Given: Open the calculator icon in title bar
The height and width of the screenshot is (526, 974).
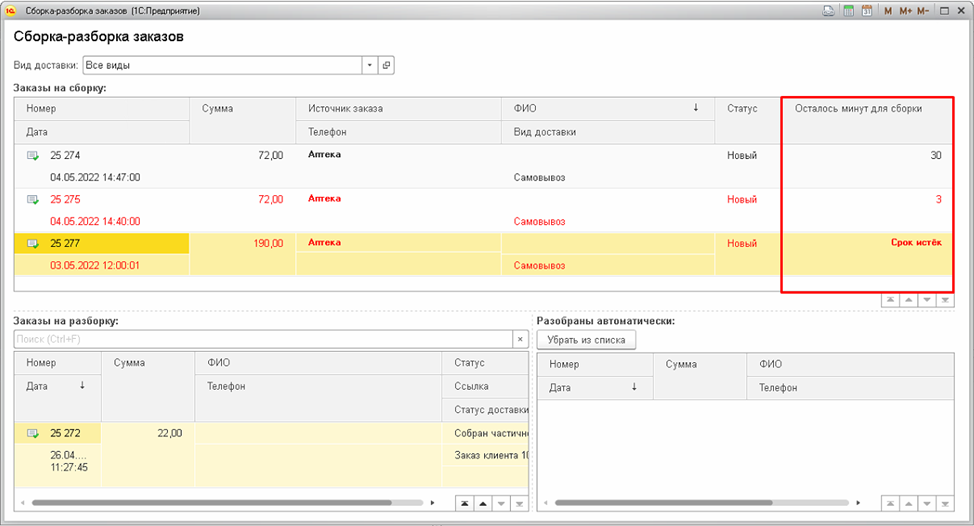Looking at the screenshot, I should click(848, 10).
